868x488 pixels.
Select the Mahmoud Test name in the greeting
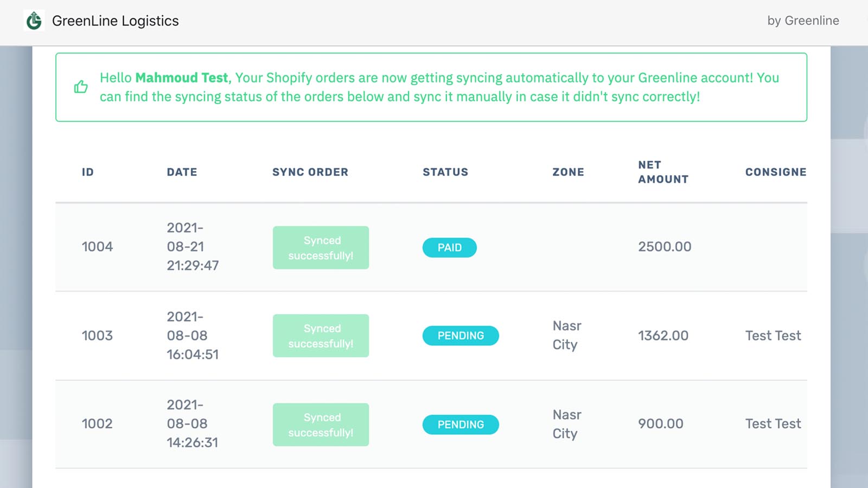coord(182,78)
